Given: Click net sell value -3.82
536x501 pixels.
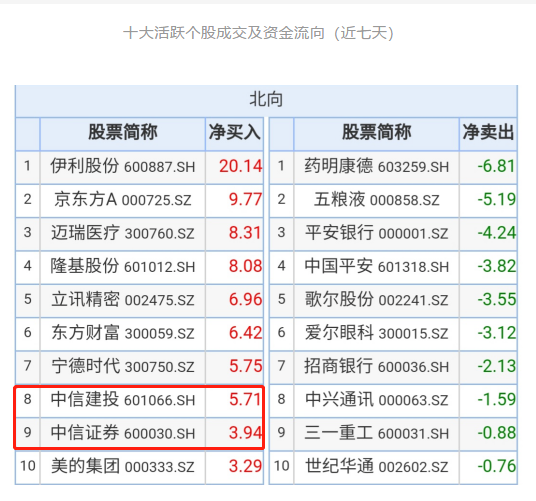Looking at the screenshot, I should [497, 266].
